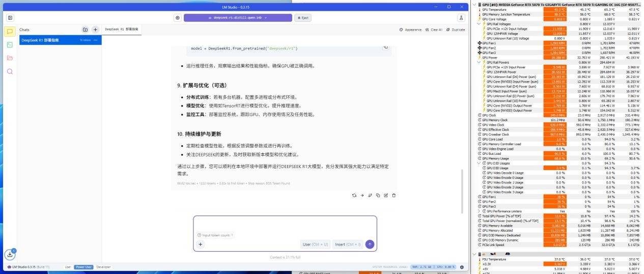This screenshot has width=644, height=274.
Task: Delete the message with trash icon
Action: (394, 195)
